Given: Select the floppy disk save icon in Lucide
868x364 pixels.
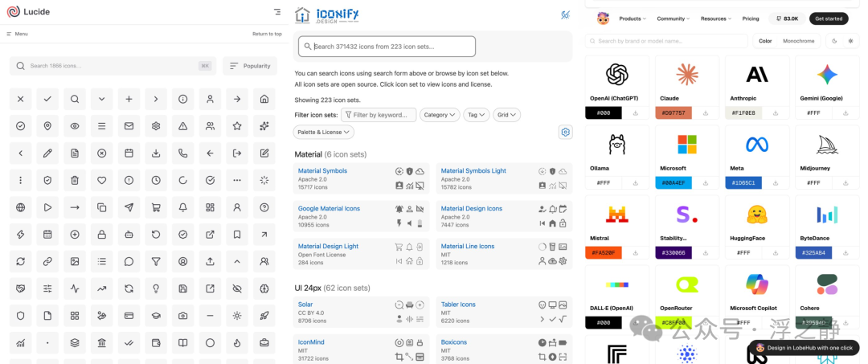Looking at the screenshot, I should (182, 288).
